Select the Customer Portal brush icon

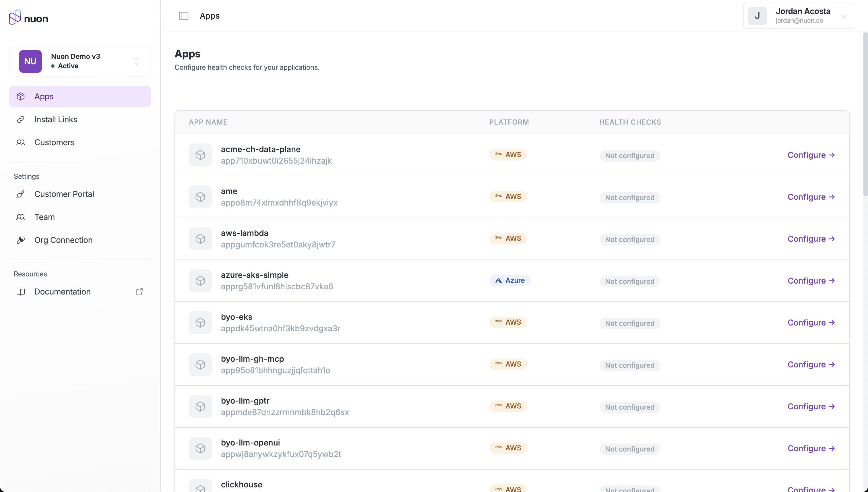coord(21,194)
